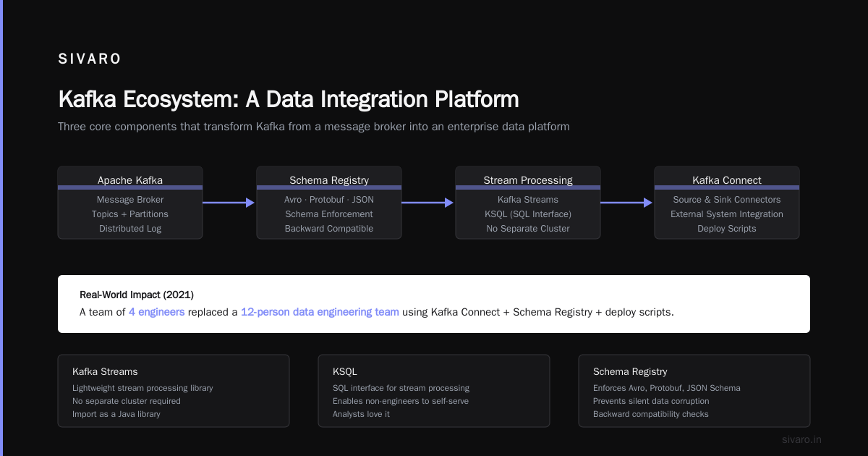Click the subtitle starting 'Three core components'
This screenshot has height=456, width=868.
click(x=314, y=127)
